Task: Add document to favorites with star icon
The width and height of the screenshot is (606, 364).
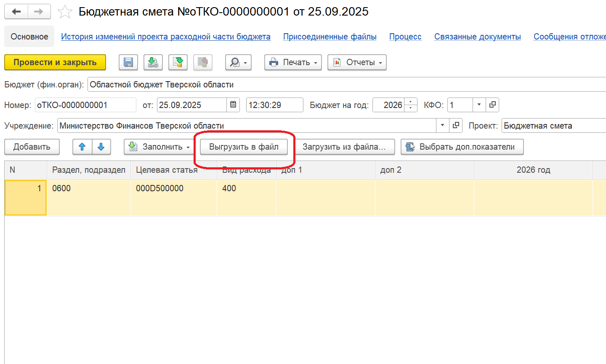Action: [65, 12]
